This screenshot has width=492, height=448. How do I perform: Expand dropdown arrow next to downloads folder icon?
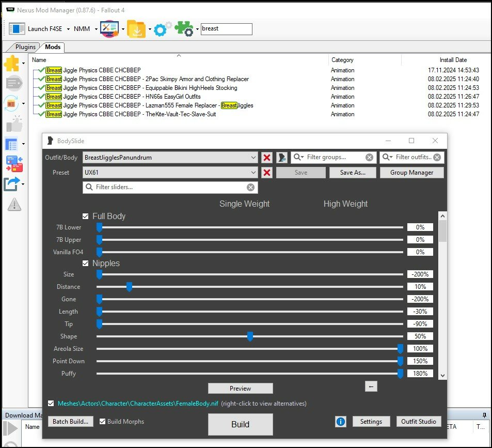click(150, 29)
